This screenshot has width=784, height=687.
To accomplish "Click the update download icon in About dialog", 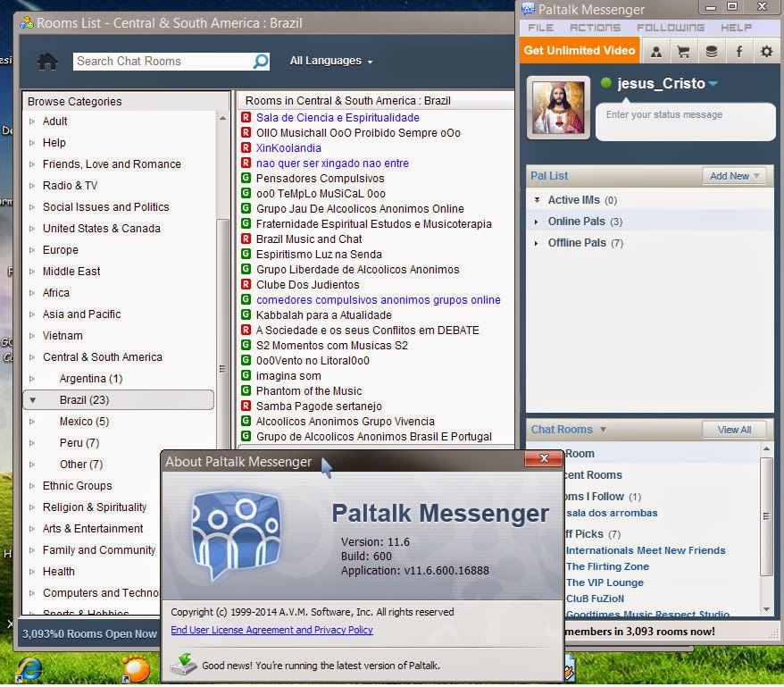I will (x=183, y=664).
